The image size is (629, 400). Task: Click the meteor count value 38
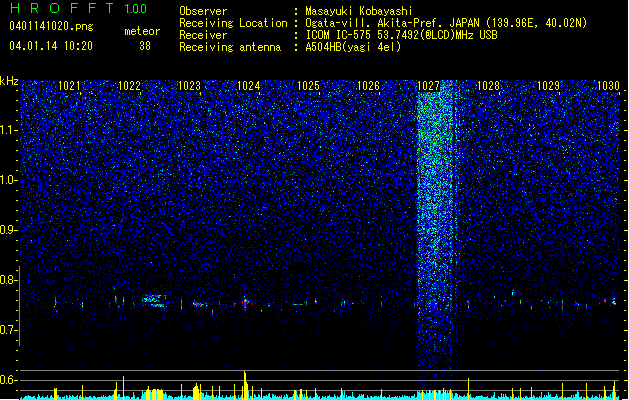145,46
